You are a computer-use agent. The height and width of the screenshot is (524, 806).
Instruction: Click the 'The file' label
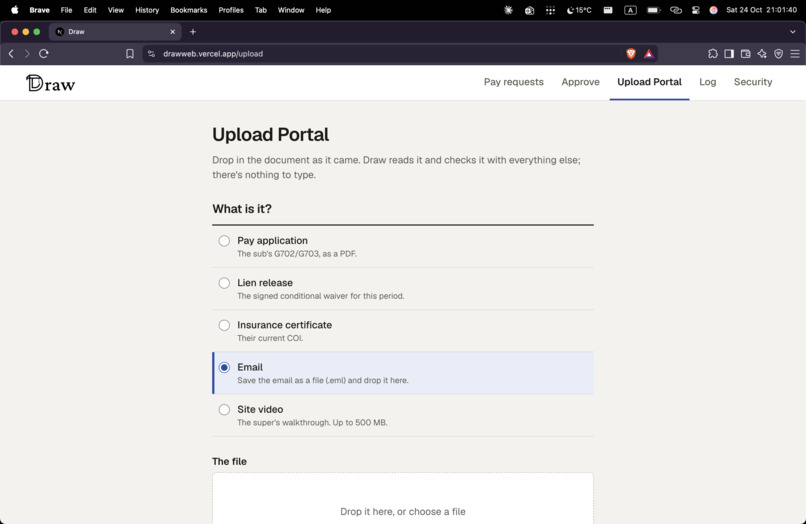[x=229, y=461]
